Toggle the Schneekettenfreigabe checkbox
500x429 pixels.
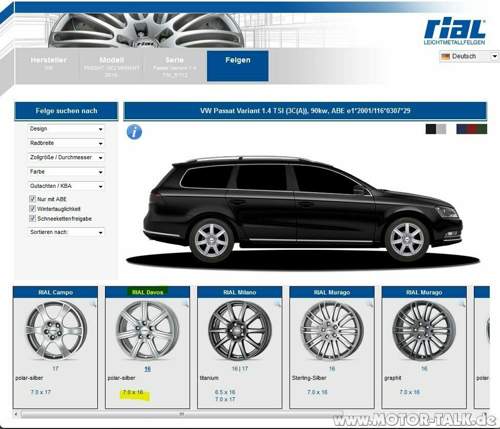click(x=33, y=218)
